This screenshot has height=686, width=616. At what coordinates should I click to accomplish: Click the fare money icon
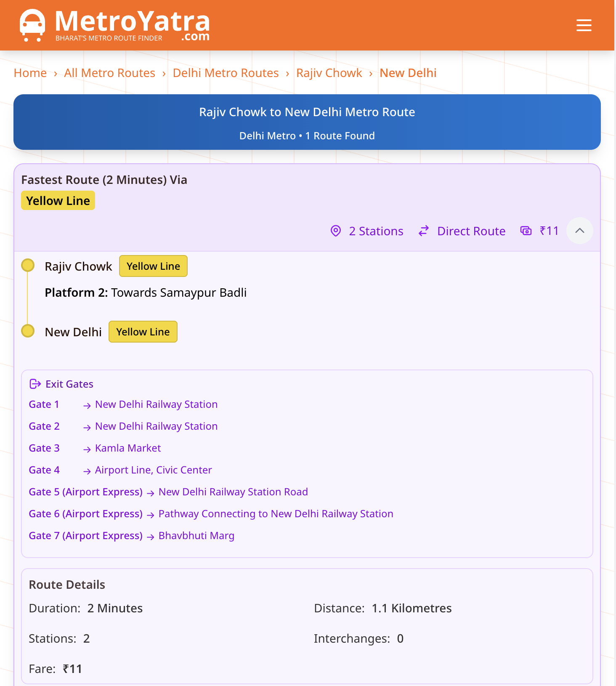(x=526, y=231)
